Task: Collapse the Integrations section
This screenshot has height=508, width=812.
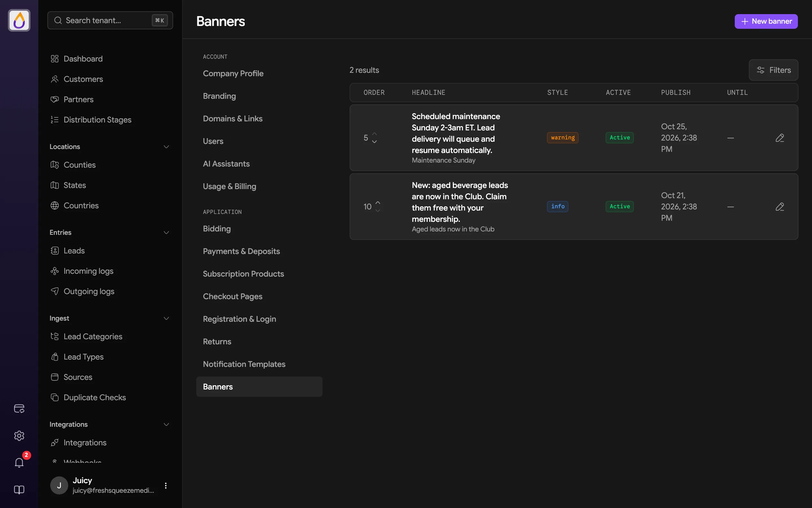Action: [x=166, y=424]
